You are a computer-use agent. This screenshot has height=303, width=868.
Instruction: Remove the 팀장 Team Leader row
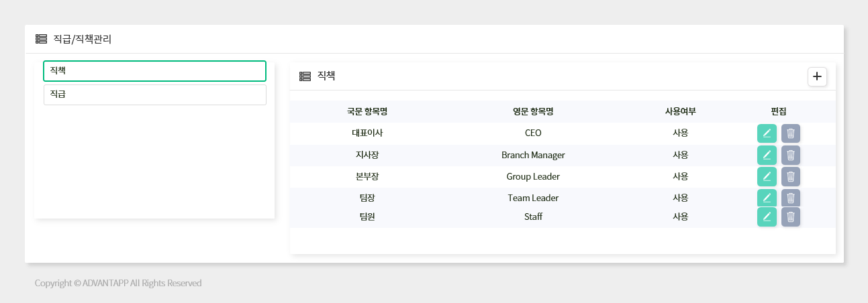pyautogui.click(x=791, y=198)
